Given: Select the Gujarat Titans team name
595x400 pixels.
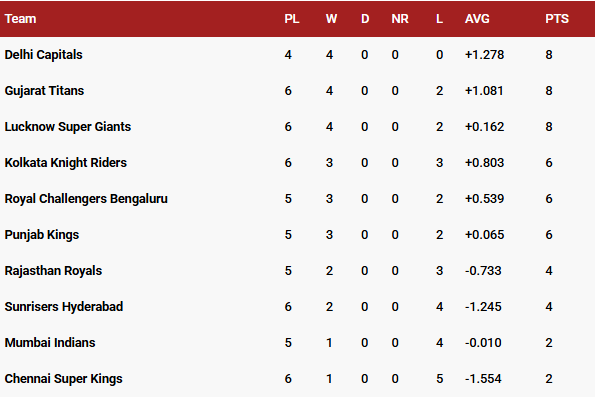Looking at the screenshot, I should tap(44, 91).
